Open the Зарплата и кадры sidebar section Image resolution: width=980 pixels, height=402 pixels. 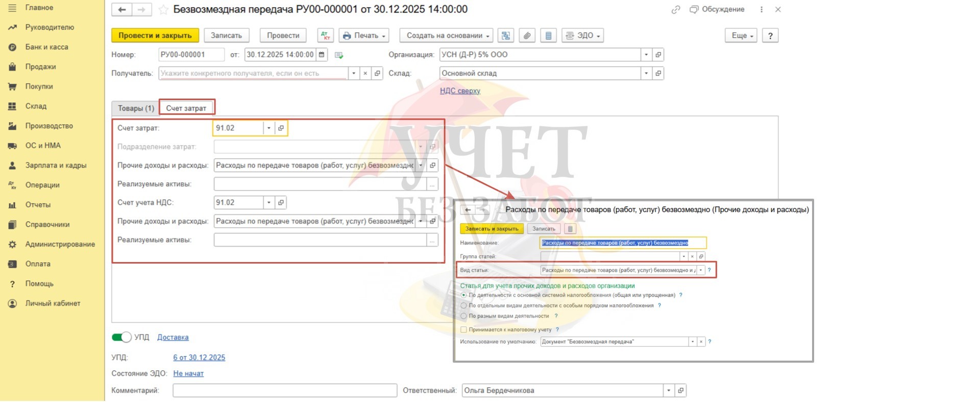[56, 165]
